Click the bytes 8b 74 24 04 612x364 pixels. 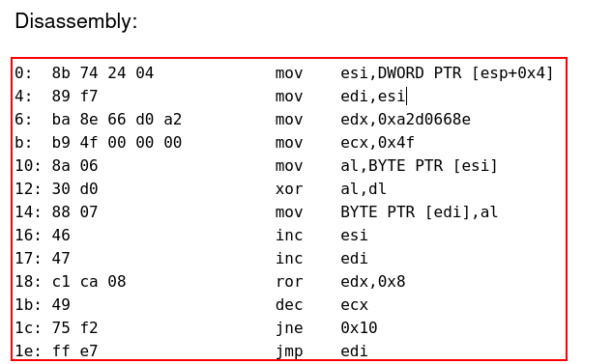103,73
